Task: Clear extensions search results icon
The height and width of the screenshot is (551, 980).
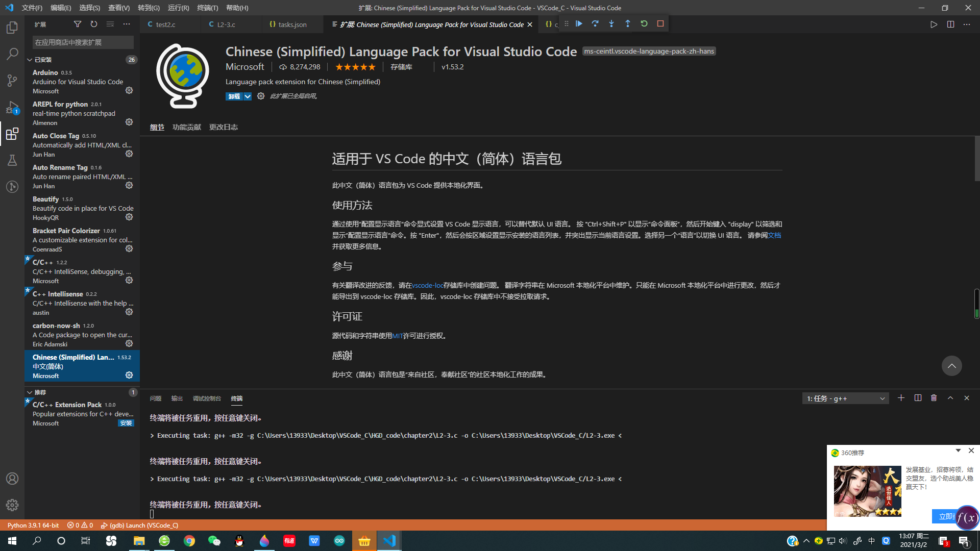Action: tap(110, 24)
